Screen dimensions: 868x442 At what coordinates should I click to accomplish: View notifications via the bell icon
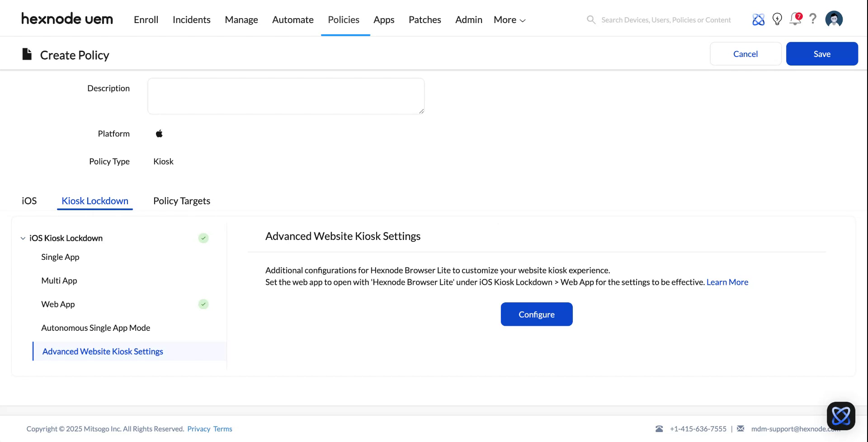[796, 19]
